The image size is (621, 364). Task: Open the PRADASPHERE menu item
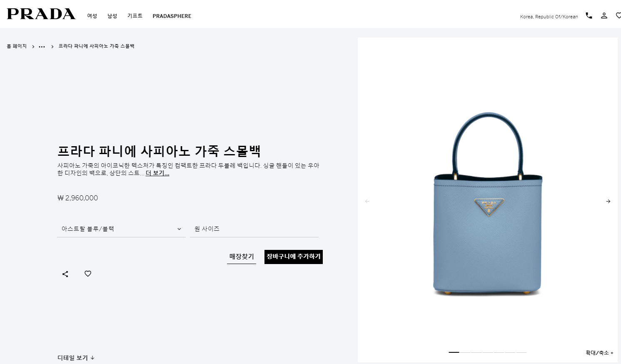pyautogui.click(x=172, y=16)
